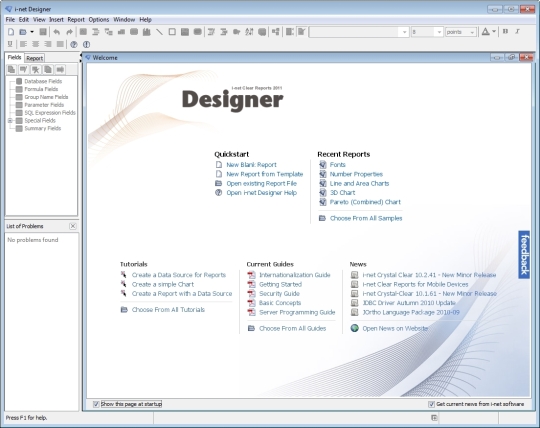Open the Fonts recent report
The width and height of the screenshot is (540, 428).
click(x=338, y=165)
